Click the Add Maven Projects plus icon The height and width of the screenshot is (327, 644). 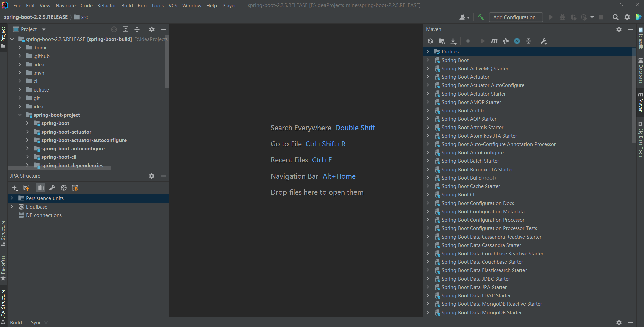468,41
